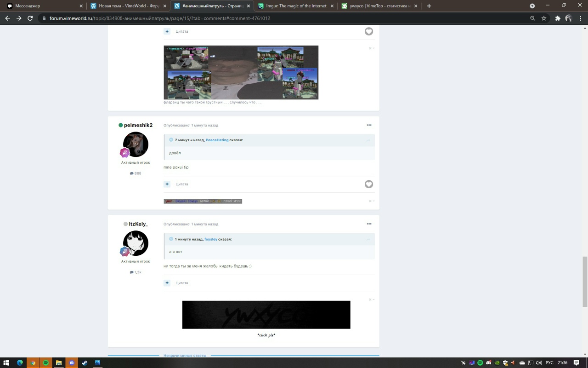The height and width of the screenshot is (368, 588).
Task: Open the screenshot collage thumbnail in the top post
Action: (241, 72)
